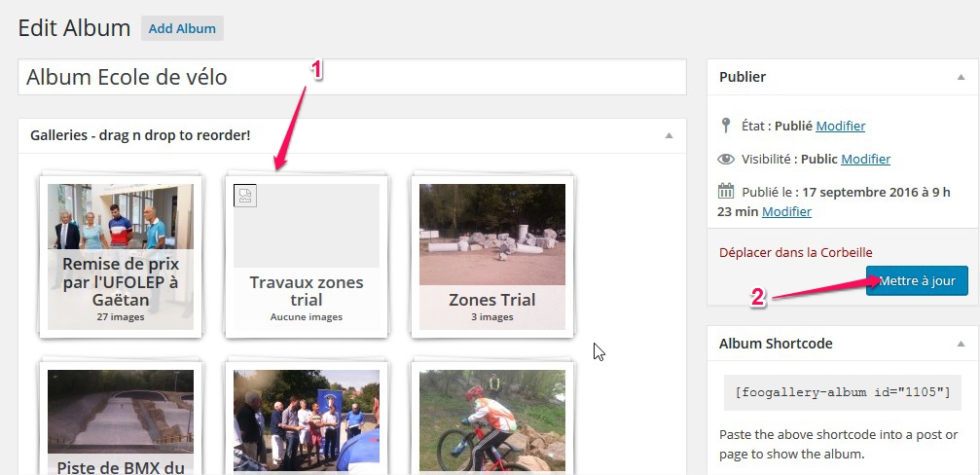Click Modifier link next to État
Screen dimensions: 980x475
(840, 126)
